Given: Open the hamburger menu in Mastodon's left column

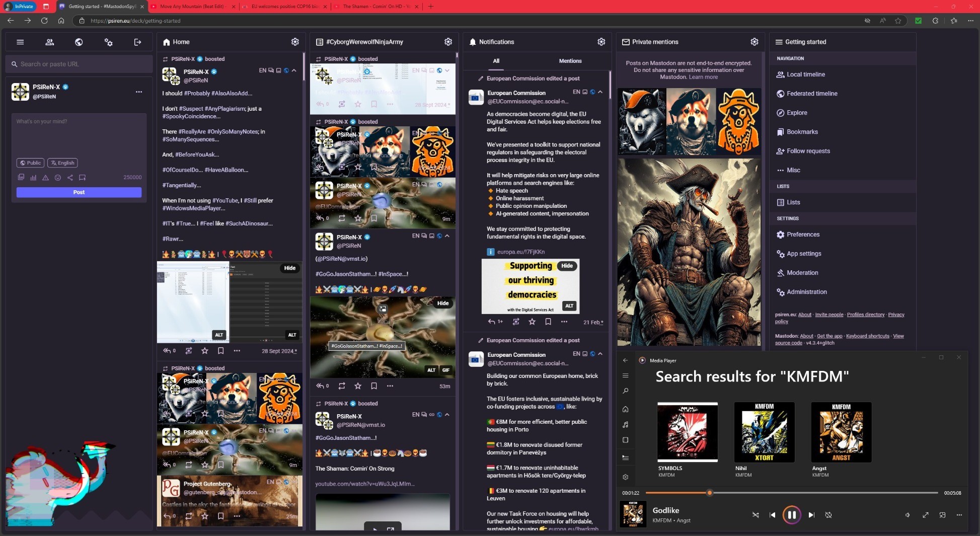Looking at the screenshot, I should point(20,42).
